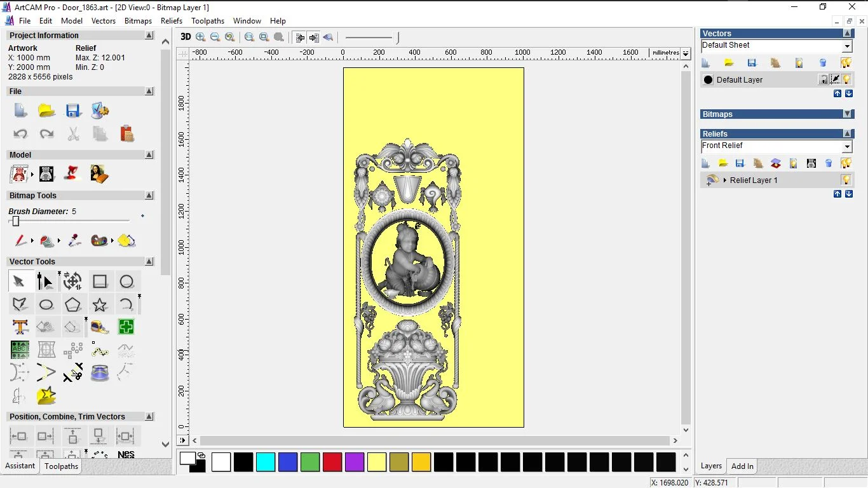Screen dimensions: 868x488
Task: Toggle all vector layers visibility
Action: [x=846, y=62]
